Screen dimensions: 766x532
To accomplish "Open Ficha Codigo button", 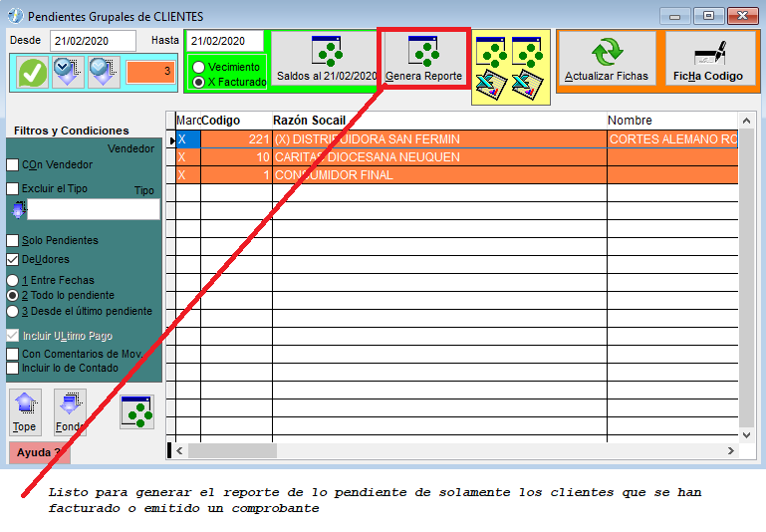I will click(708, 59).
